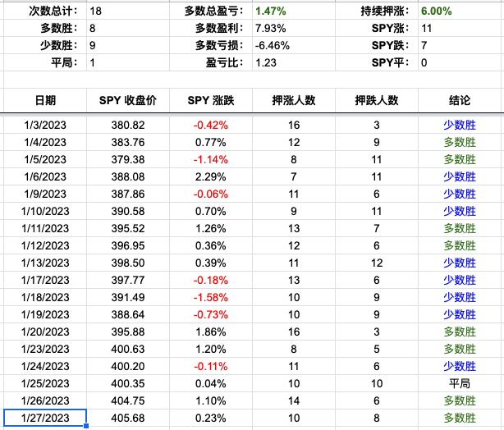Select the 1.86% change cell

(x=211, y=332)
